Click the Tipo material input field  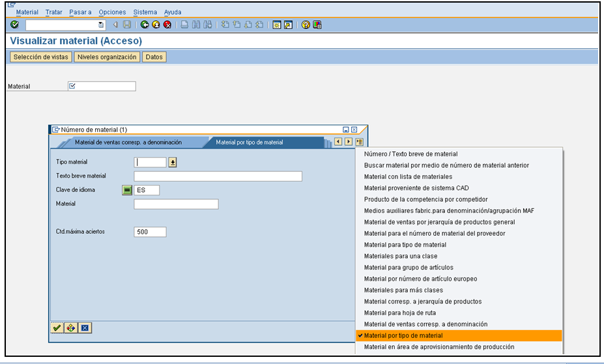pyautogui.click(x=150, y=162)
